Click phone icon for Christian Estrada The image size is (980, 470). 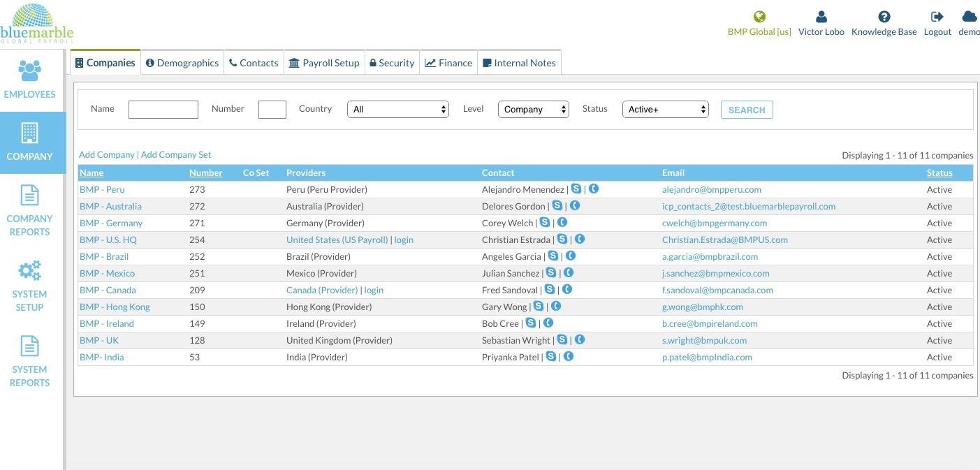[580, 239]
